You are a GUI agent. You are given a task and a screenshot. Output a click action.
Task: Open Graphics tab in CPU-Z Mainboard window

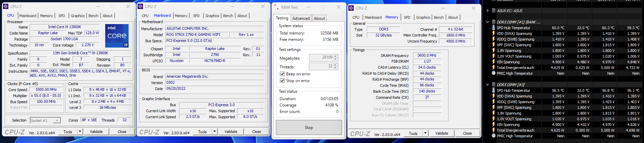[x=212, y=16]
